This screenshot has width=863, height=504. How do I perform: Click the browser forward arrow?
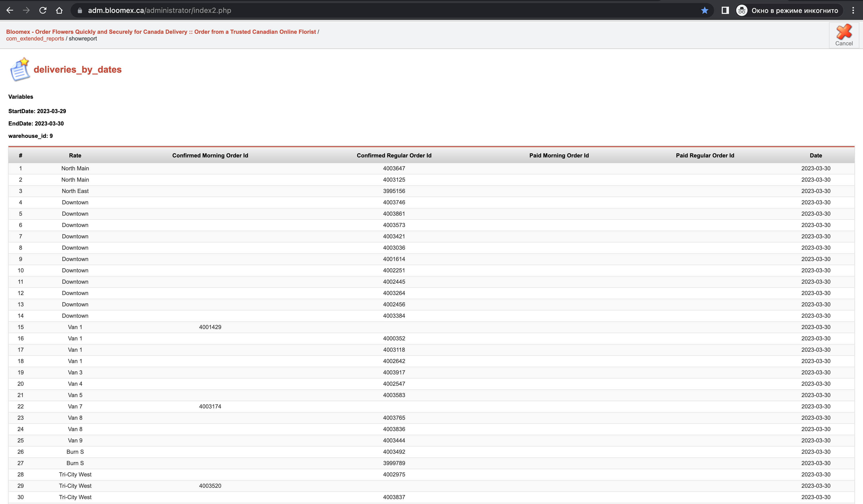point(26,11)
